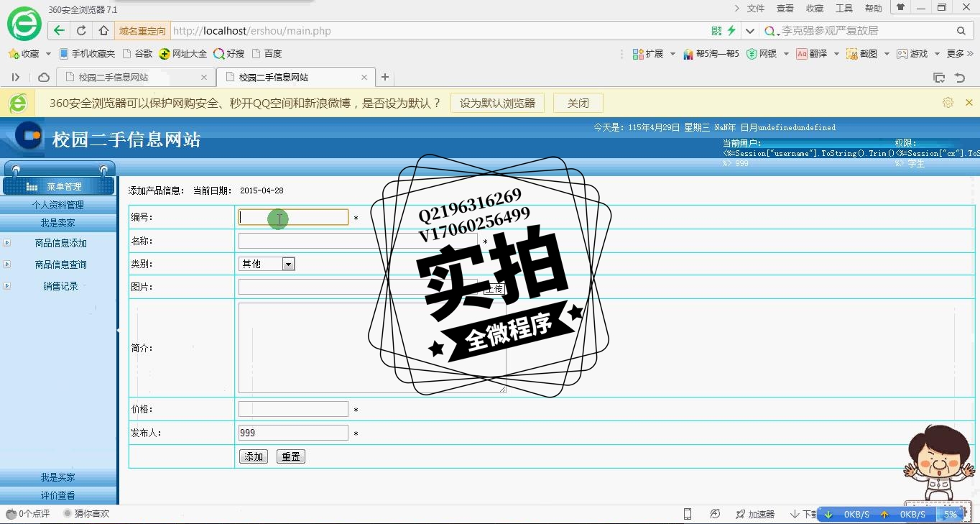Focus the 编号 input field

coord(293,217)
